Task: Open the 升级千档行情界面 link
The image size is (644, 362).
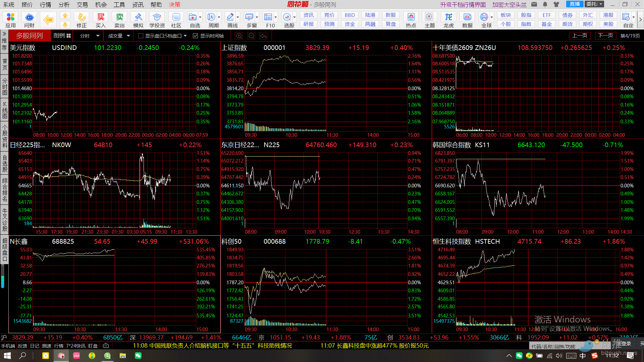Action: (463, 4)
